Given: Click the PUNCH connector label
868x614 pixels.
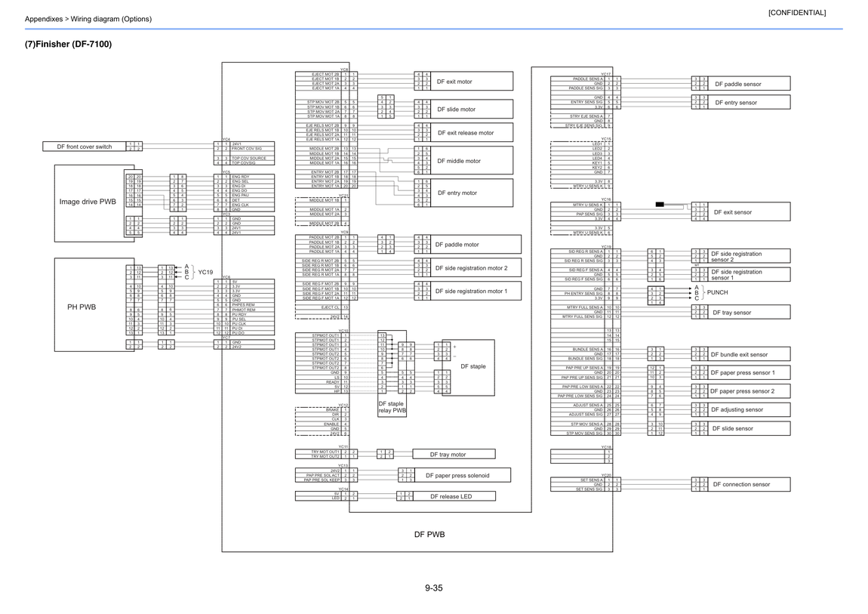Looking at the screenshot, I should click(x=718, y=292).
